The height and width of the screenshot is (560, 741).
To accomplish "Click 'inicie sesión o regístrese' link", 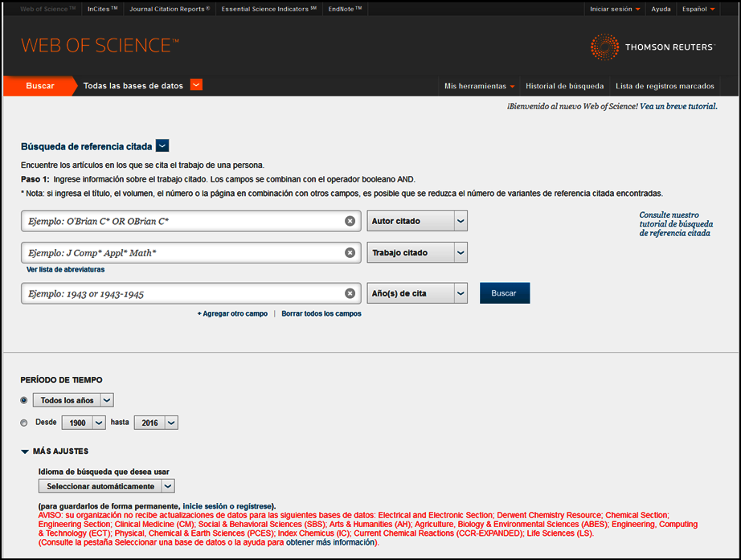I will click(x=227, y=506).
